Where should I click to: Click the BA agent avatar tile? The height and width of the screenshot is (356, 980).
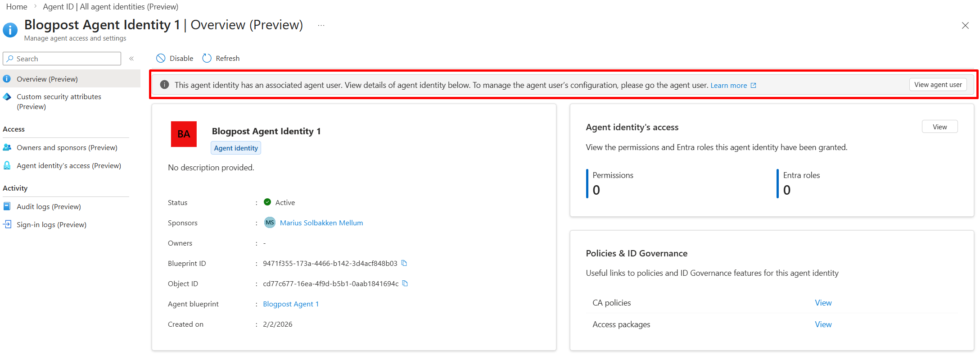tap(184, 134)
